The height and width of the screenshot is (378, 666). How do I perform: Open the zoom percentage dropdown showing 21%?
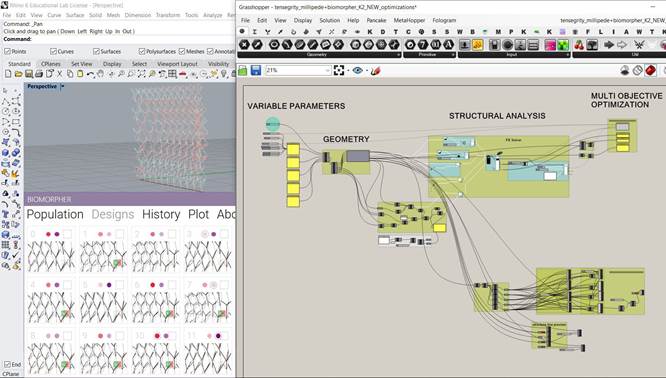pos(298,71)
